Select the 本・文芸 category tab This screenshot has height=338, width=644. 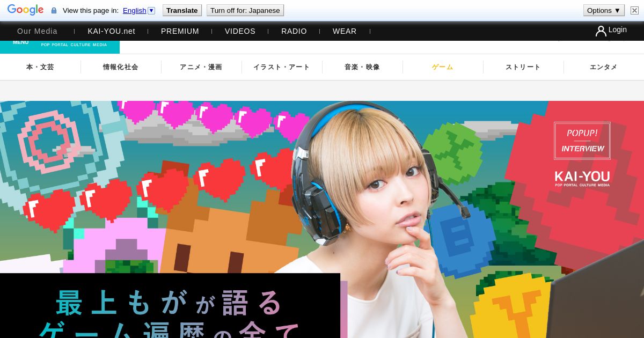(x=40, y=67)
